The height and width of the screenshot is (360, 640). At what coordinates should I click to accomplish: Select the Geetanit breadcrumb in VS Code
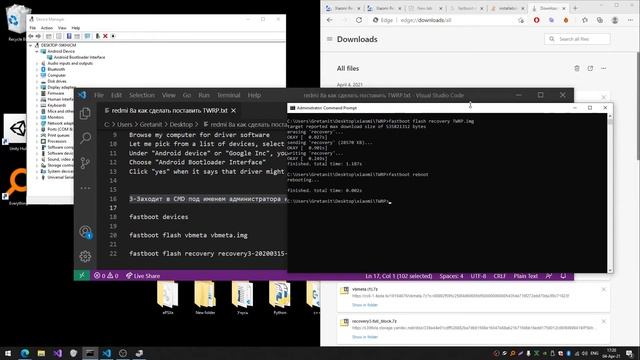pos(151,124)
